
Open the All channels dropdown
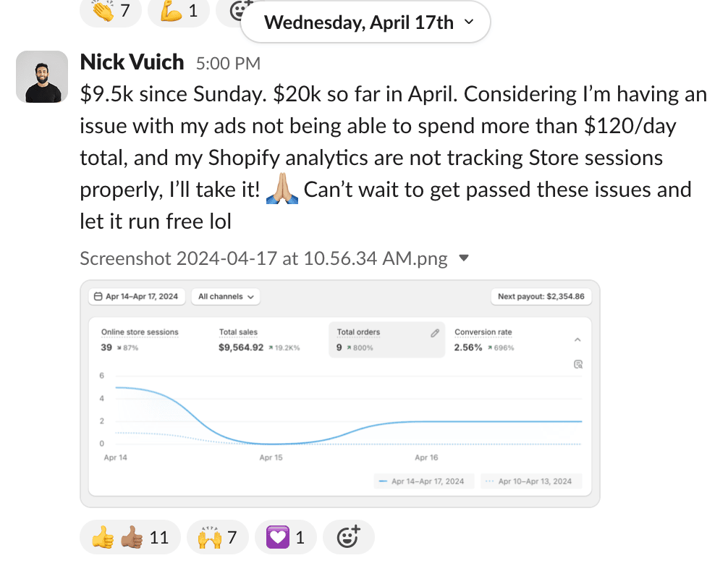226,297
